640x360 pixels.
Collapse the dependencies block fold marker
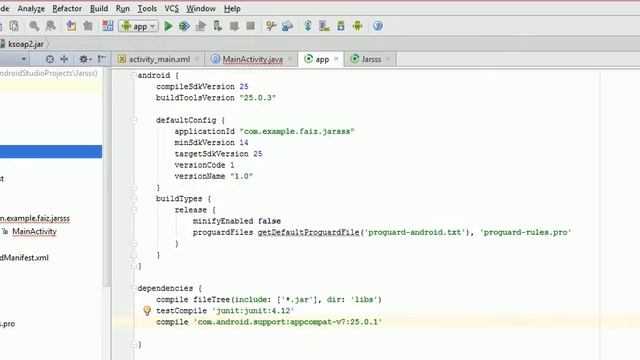(133, 288)
